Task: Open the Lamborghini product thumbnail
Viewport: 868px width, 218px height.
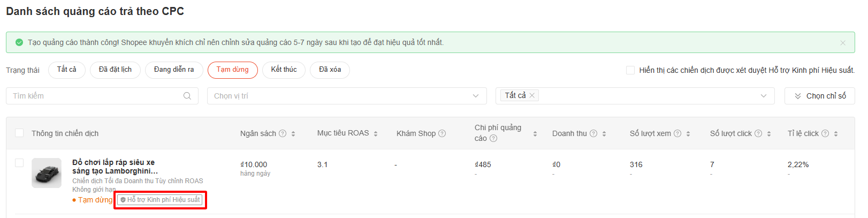Action: pyautogui.click(x=47, y=172)
